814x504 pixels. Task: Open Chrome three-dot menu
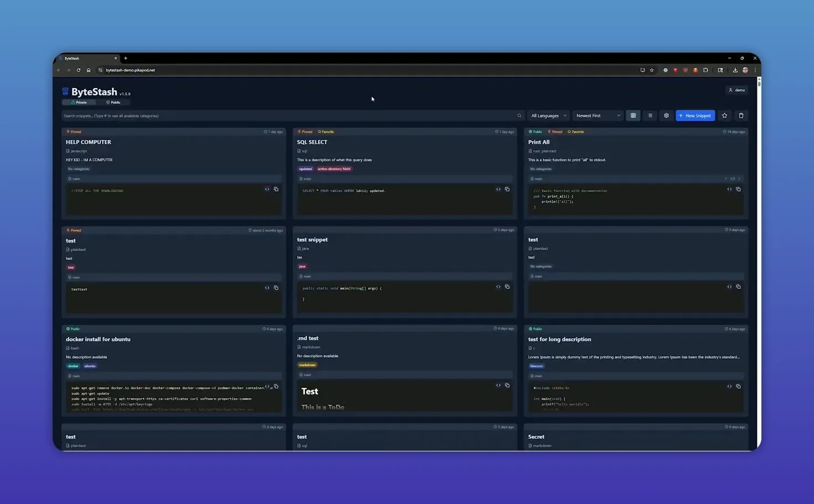pos(755,70)
